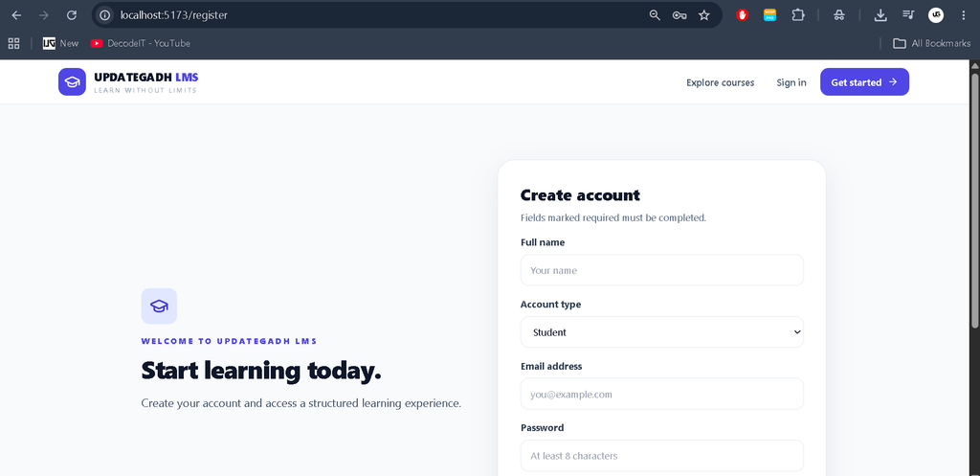This screenshot has width=980, height=476.
Task: Open the Account type Student dropdown
Action: tap(662, 332)
